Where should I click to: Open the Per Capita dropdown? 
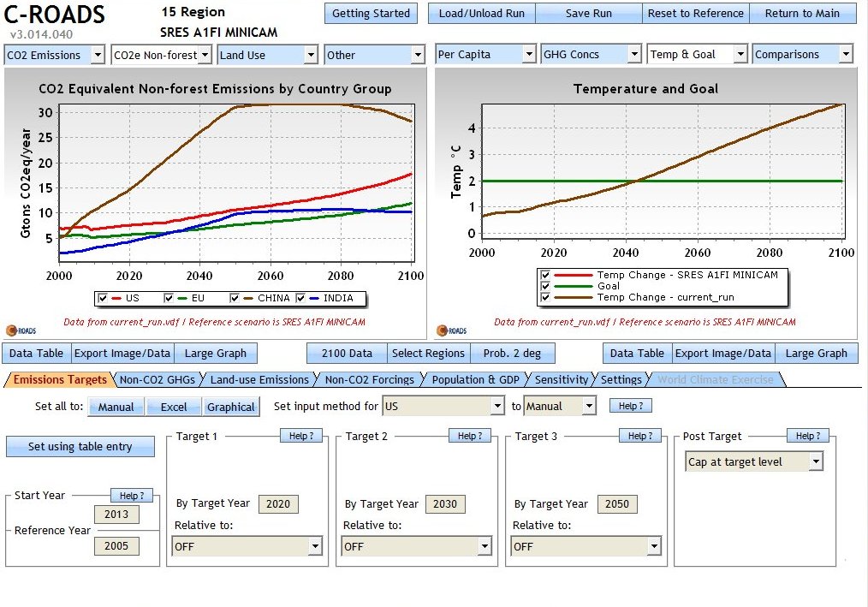[485, 54]
